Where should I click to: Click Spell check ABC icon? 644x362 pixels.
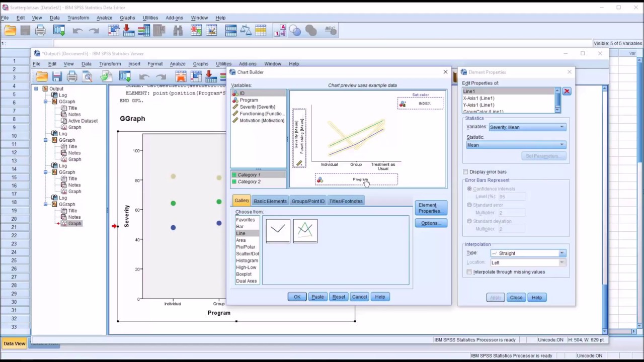tap(331, 31)
